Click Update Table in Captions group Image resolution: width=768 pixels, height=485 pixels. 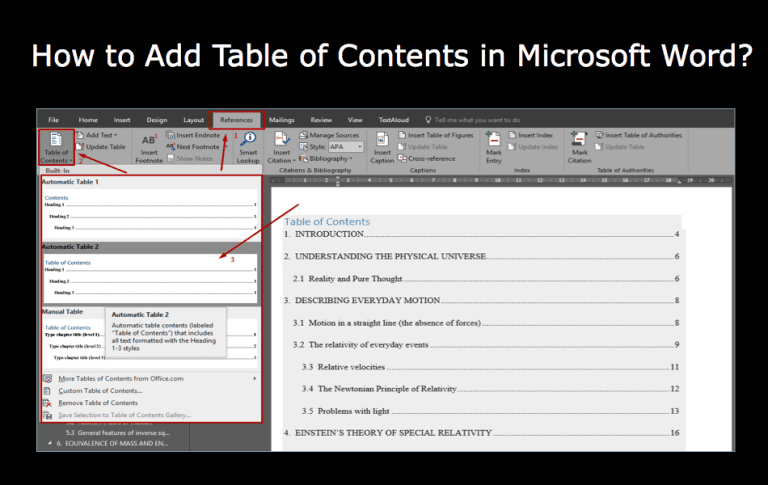click(x=423, y=146)
